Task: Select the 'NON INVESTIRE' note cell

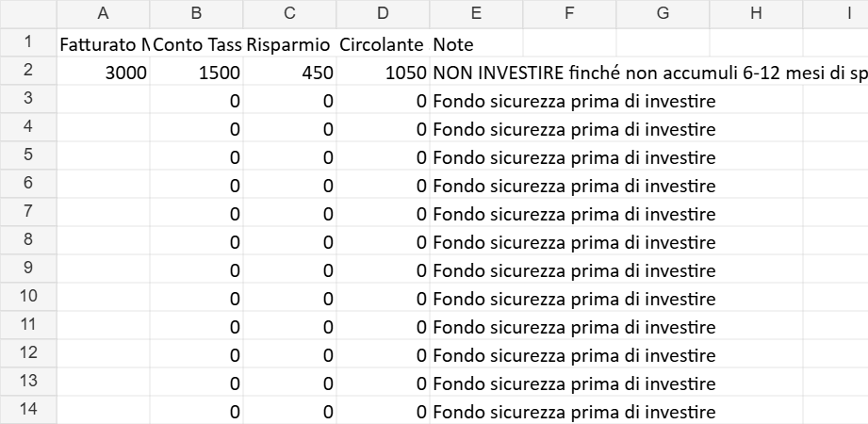Action: tap(476, 73)
